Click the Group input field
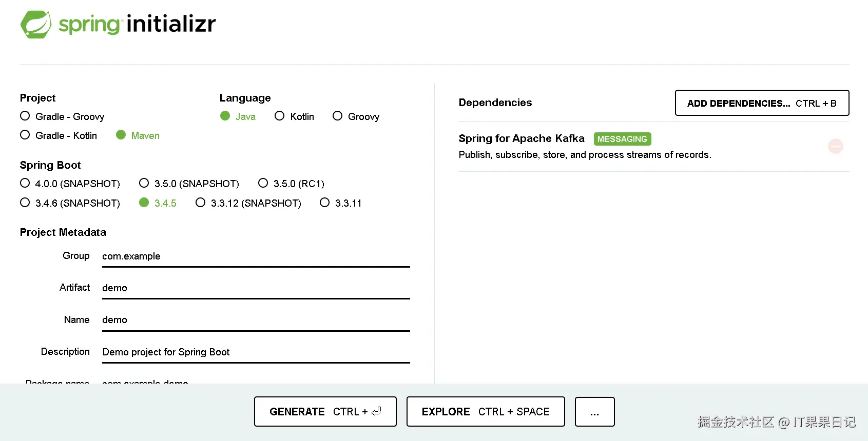Image resolution: width=868 pixels, height=441 pixels. (256, 256)
